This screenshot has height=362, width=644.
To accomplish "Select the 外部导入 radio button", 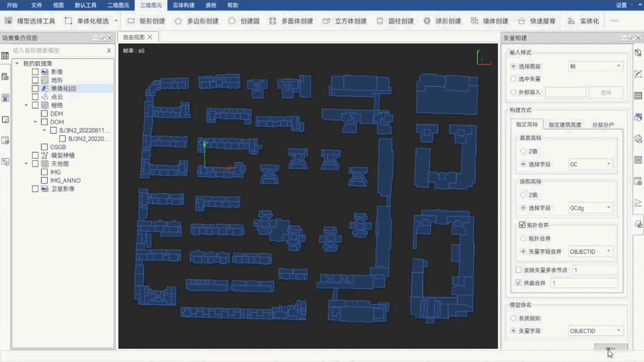I will click(514, 92).
